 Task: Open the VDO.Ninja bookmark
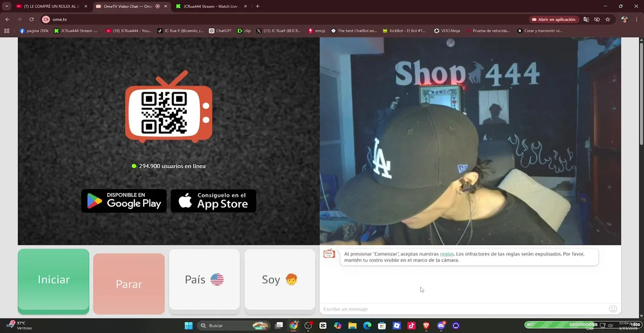point(447,31)
